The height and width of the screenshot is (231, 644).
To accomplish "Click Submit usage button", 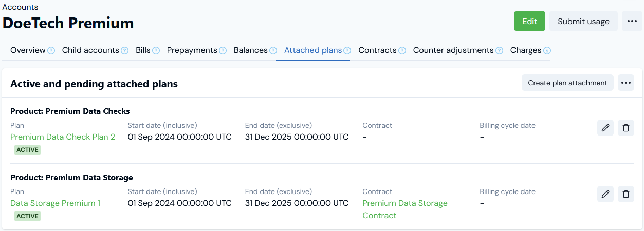I will pos(583,21).
